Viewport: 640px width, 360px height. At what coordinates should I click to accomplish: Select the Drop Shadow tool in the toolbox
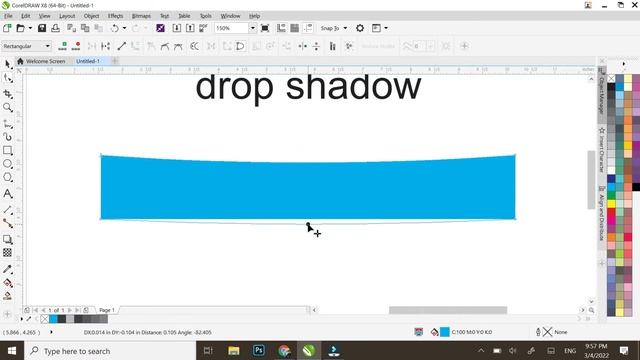[x=8, y=239]
